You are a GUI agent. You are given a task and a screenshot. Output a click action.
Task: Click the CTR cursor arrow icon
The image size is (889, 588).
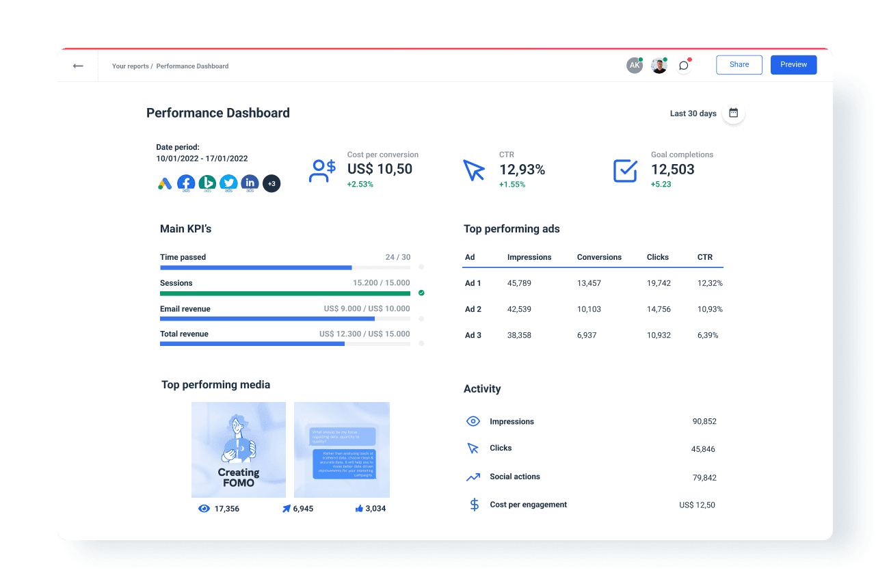coord(475,170)
